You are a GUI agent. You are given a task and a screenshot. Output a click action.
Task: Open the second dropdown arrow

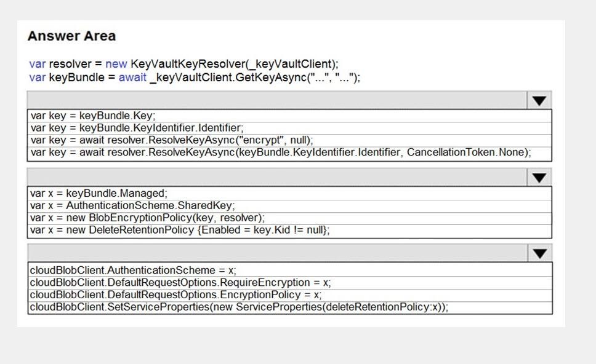(x=539, y=177)
